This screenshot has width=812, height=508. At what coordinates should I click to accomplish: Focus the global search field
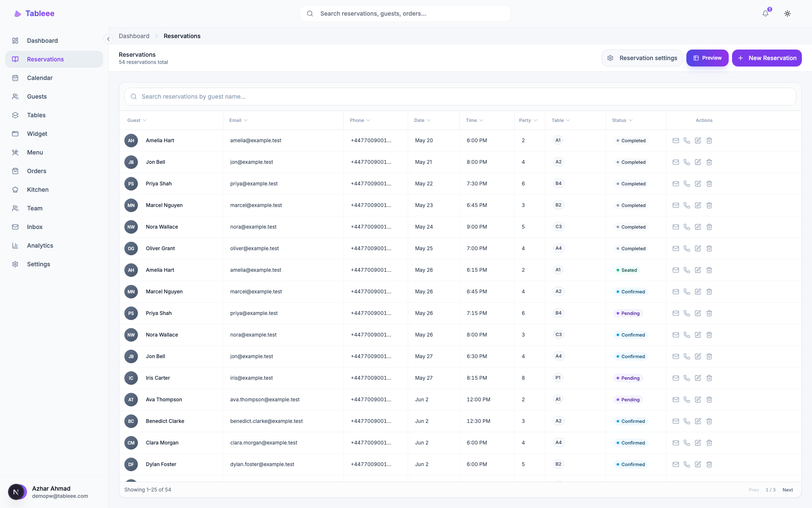click(x=405, y=14)
